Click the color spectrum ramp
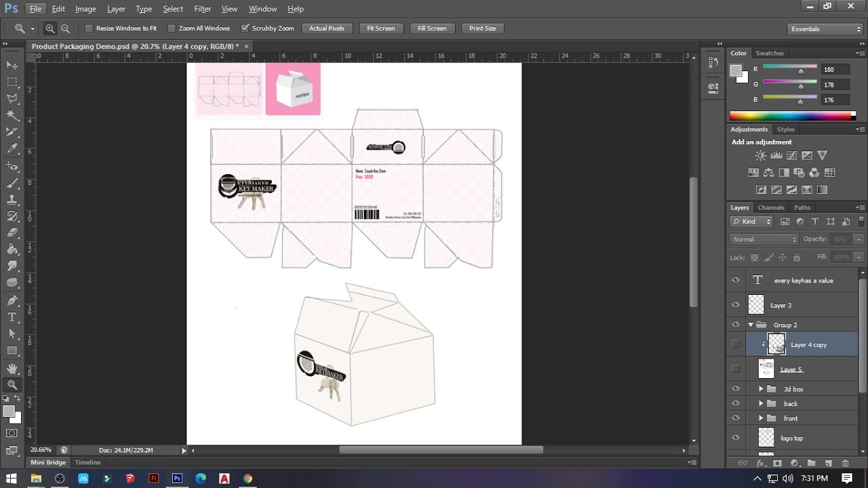Screen dimensions: 868x488 click(x=793, y=116)
